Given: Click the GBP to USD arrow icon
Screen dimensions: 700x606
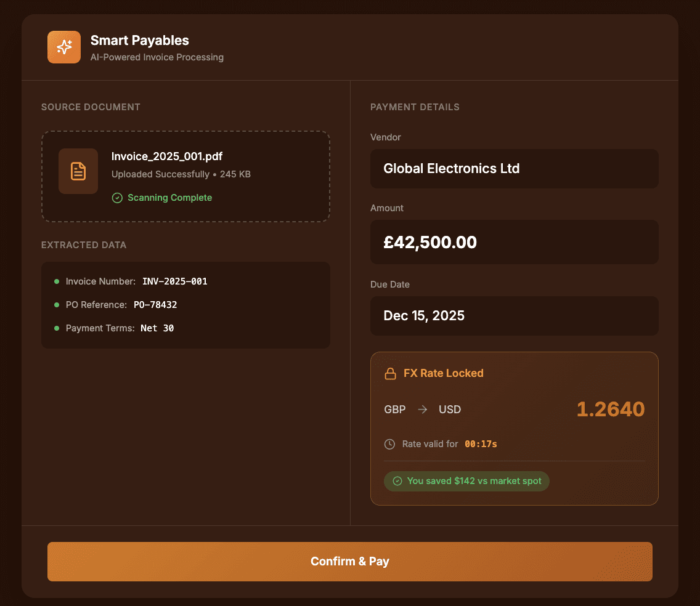Looking at the screenshot, I should point(422,410).
